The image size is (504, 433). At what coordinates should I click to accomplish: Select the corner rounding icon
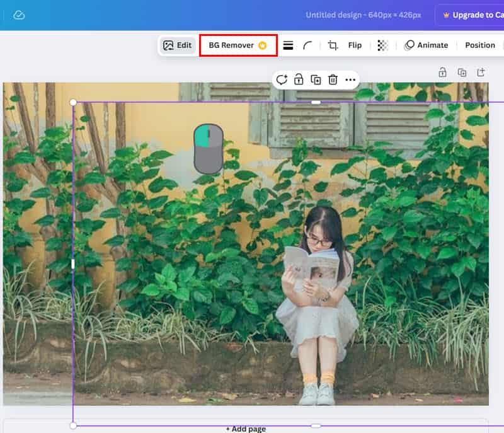pos(307,45)
